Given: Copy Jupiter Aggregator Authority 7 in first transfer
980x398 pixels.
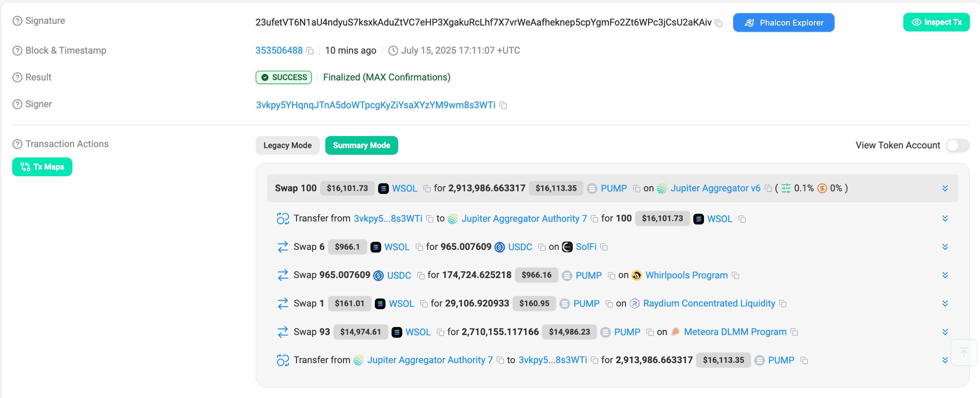Looking at the screenshot, I should click(x=595, y=219).
